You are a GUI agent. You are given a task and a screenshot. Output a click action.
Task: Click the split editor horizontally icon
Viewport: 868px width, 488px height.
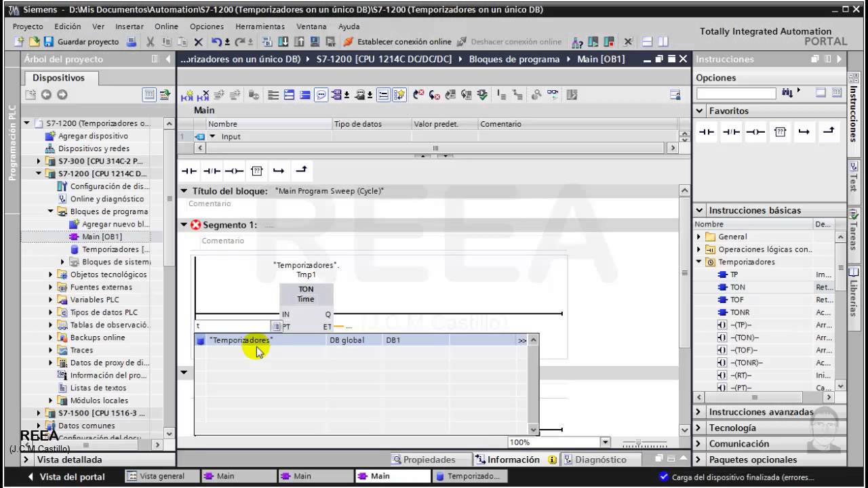click(x=647, y=42)
